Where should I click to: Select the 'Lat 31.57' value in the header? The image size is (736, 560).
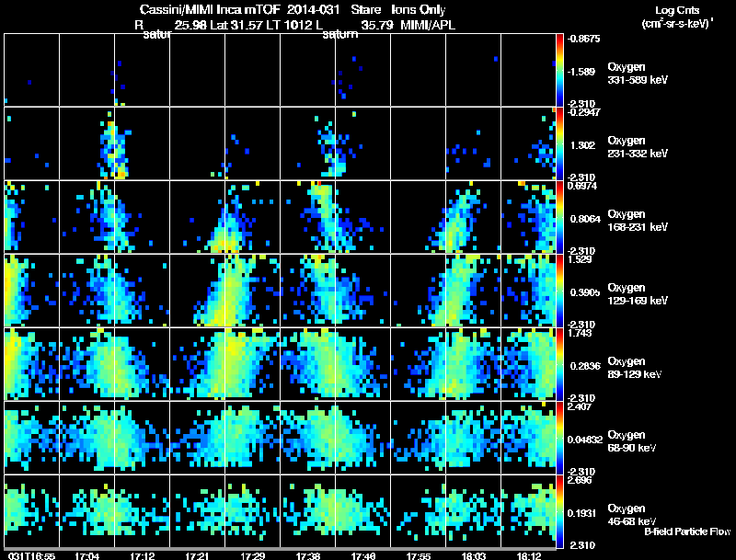(236, 25)
